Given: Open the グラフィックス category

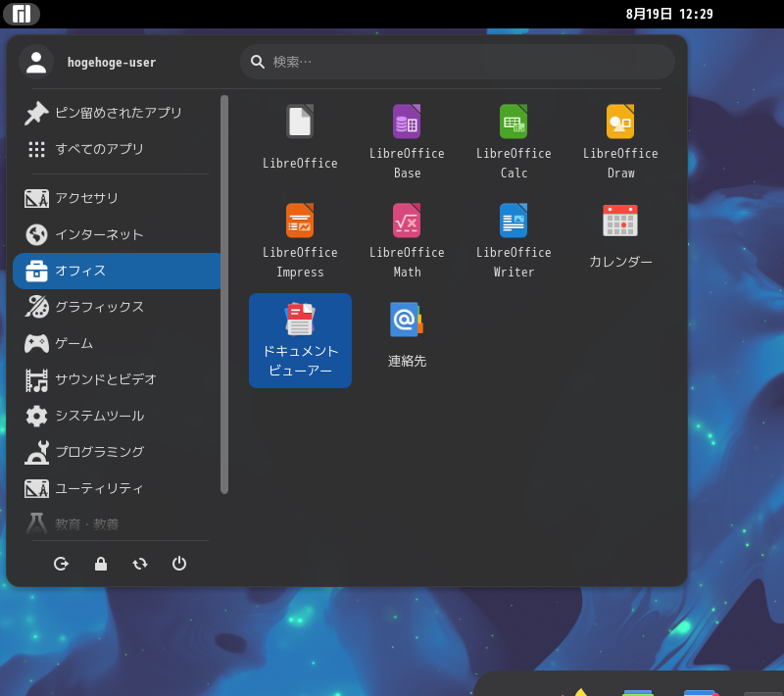Looking at the screenshot, I should pos(116,307).
